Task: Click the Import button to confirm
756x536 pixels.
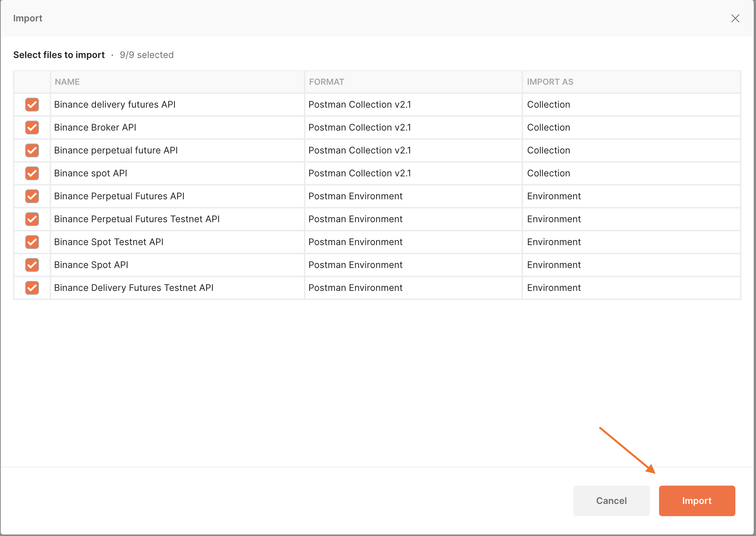Action: 697,500
